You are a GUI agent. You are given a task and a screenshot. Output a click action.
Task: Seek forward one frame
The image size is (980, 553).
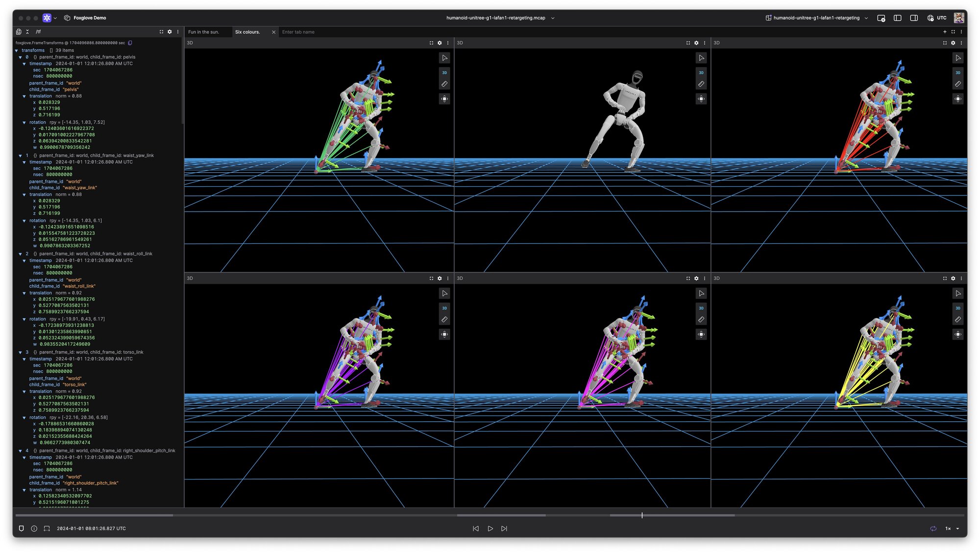click(x=504, y=529)
